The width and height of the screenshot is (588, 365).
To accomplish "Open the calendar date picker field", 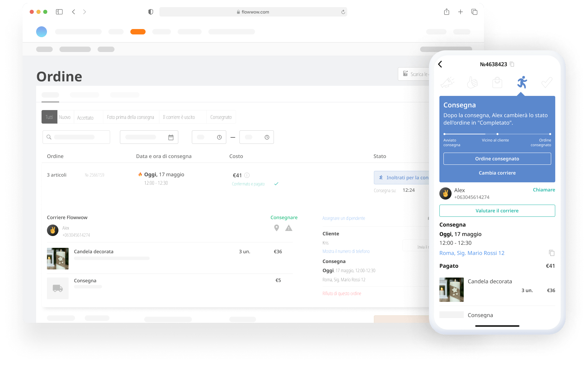I will [149, 137].
